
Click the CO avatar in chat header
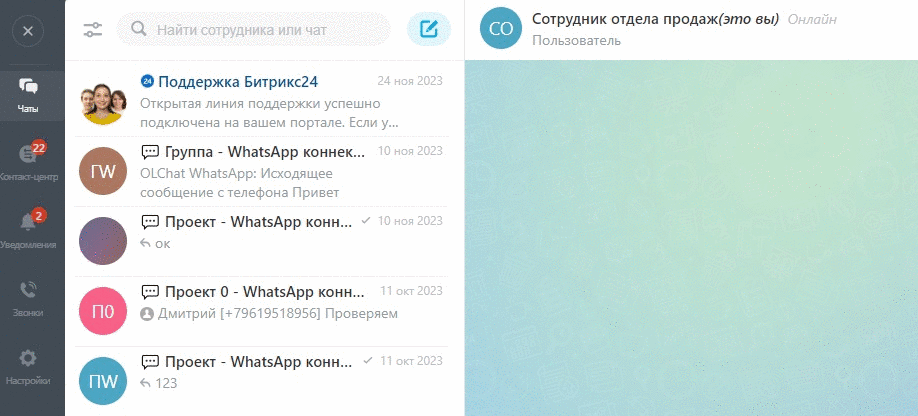(x=501, y=29)
